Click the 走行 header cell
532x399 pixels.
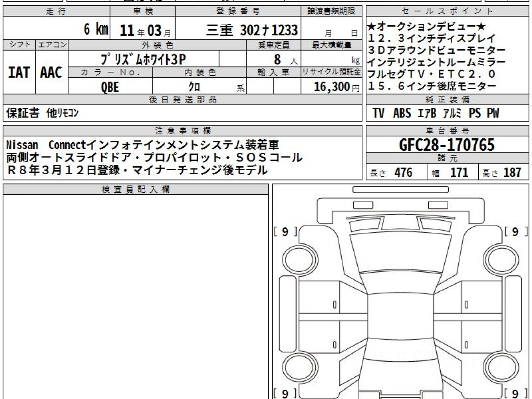56,12
